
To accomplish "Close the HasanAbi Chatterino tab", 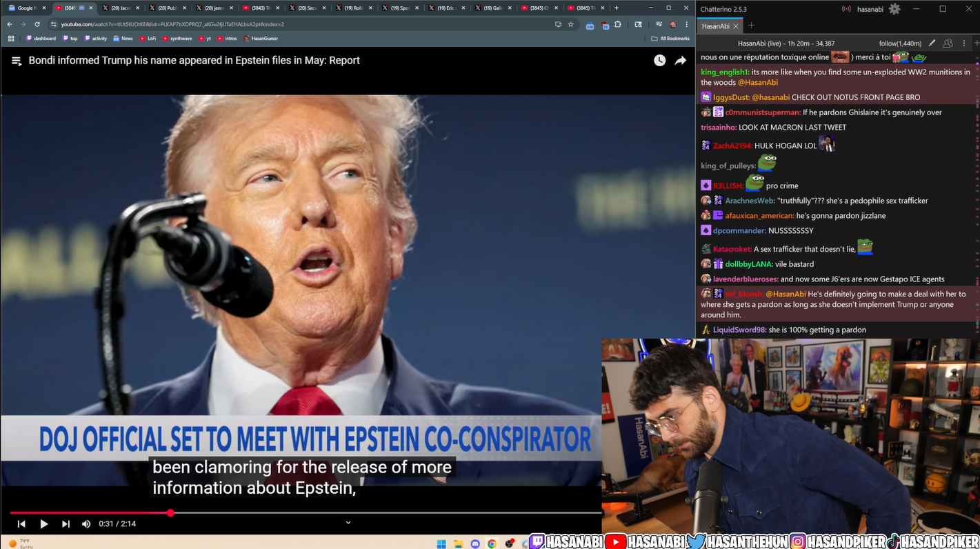I will coord(736,26).
